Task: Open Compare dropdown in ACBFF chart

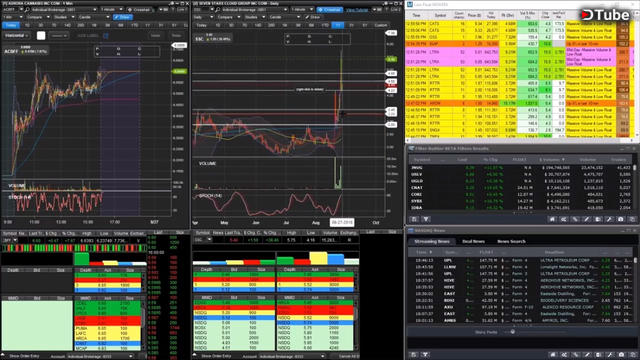Action: coord(38,17)
